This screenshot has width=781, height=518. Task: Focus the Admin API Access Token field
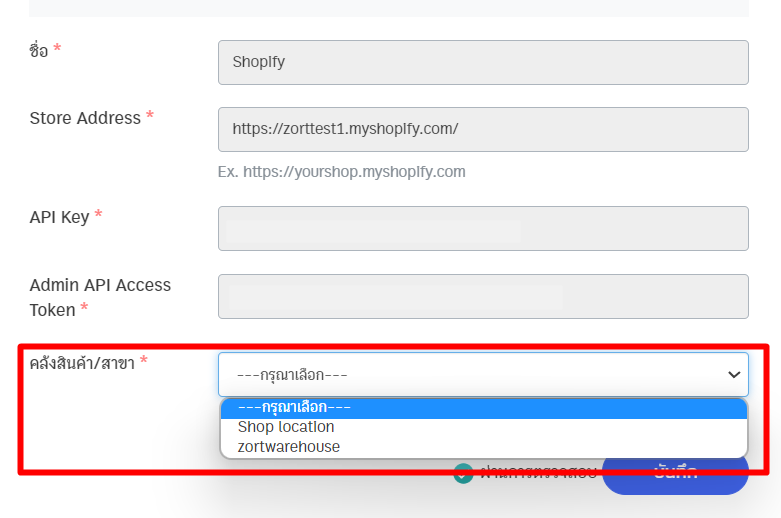click(483, 296)
